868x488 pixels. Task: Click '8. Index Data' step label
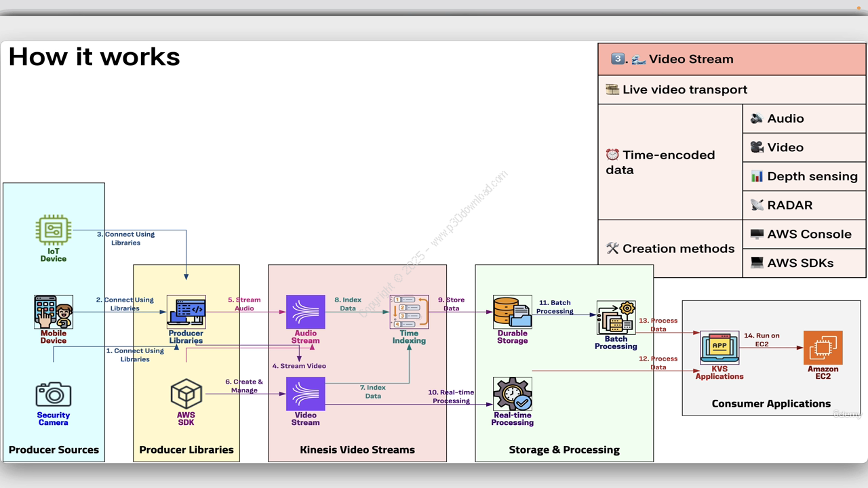348,304
